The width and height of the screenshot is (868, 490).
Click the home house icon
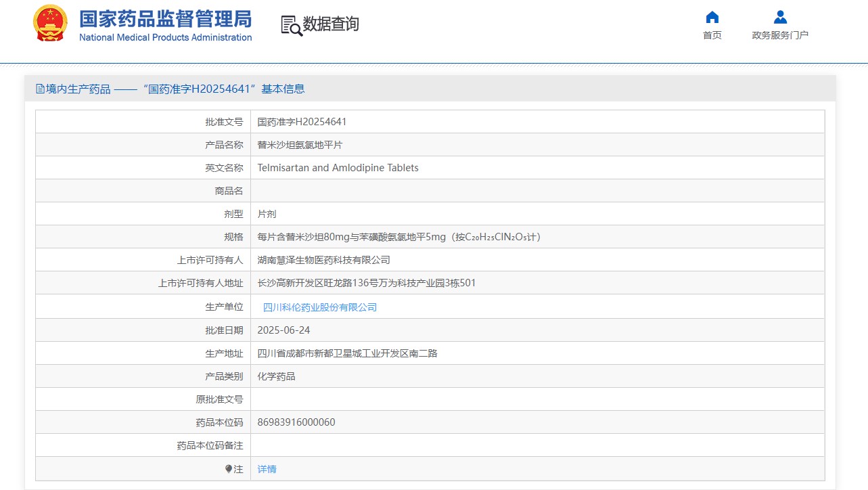coord(712,17)
